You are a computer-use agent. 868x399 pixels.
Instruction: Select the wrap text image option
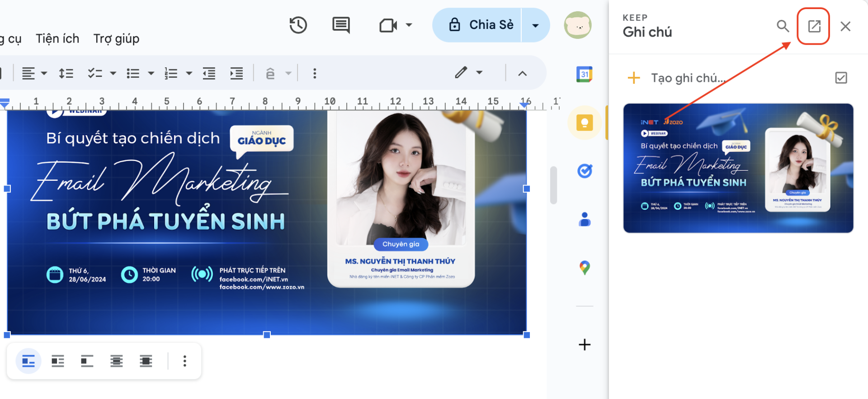pyautogui.click(x=58, y=361)
